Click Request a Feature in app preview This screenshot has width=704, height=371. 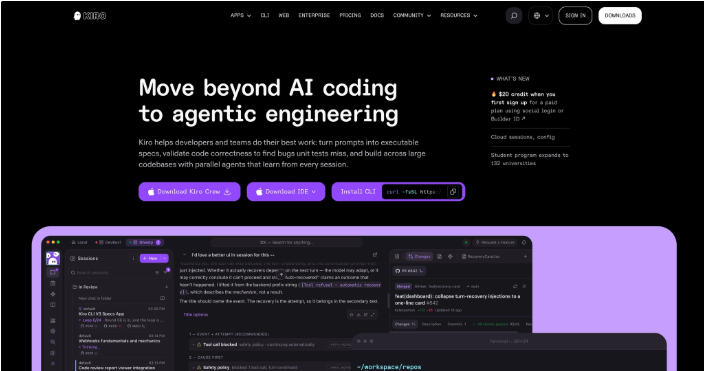(x=495, y=242)
